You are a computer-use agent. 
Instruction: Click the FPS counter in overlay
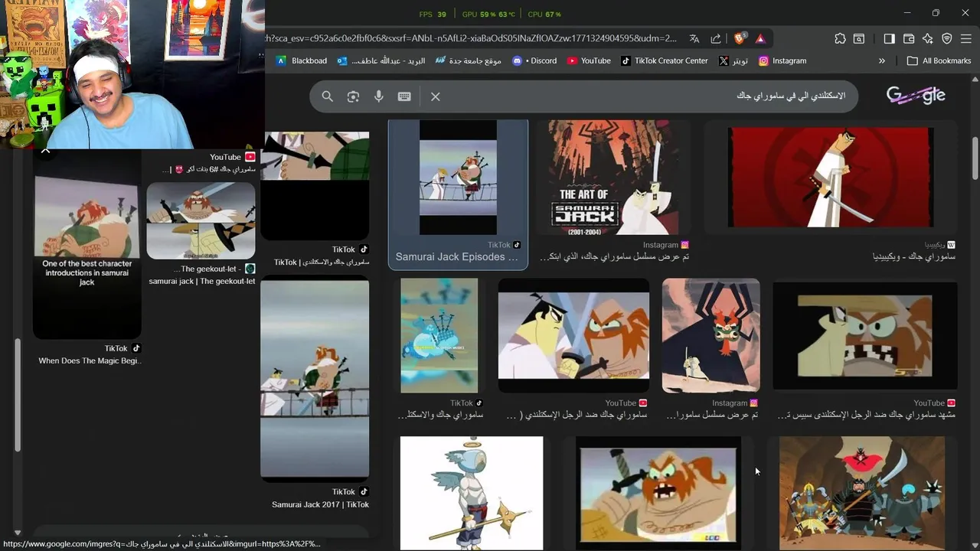tap(433, 15)
